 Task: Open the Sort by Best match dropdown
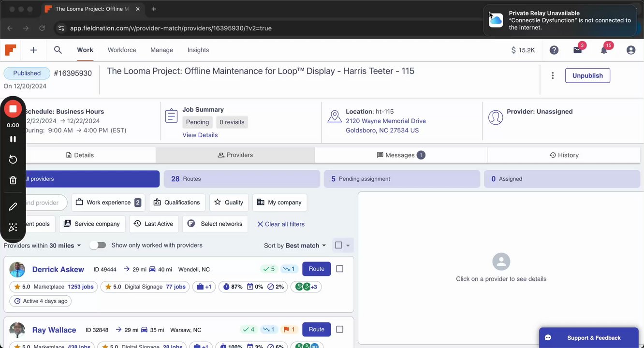[x=295, y=246]
